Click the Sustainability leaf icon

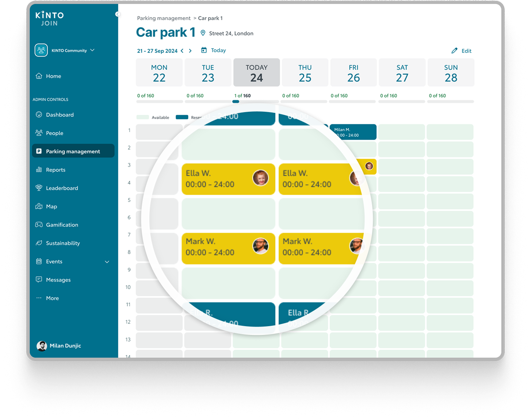point(39,243)
